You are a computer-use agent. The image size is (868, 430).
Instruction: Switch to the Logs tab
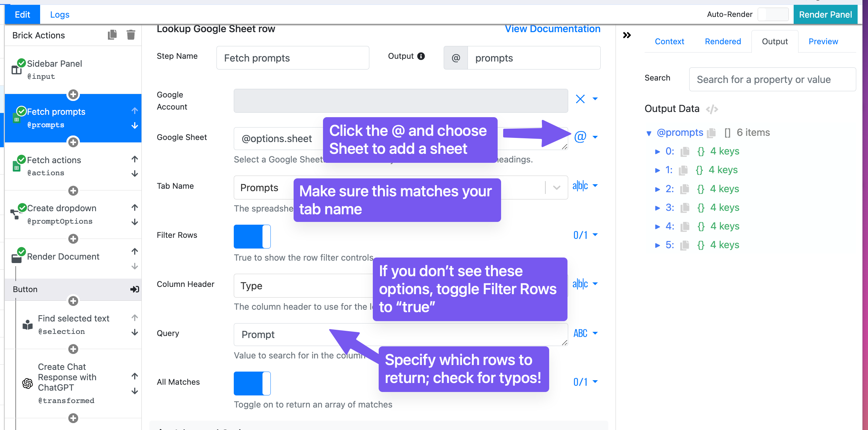coord(59,15)
